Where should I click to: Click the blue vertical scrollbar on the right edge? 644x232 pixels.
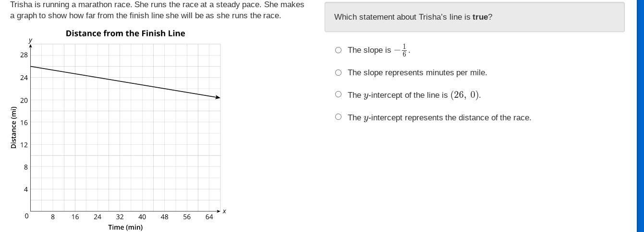(639, 116)
